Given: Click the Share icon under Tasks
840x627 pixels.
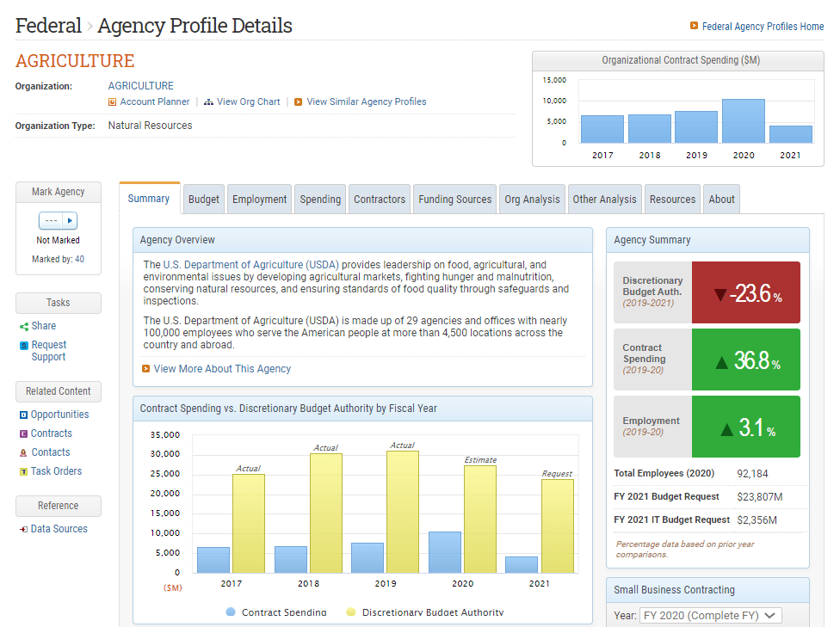Looking at the screenshot, I should pos(23,327).
